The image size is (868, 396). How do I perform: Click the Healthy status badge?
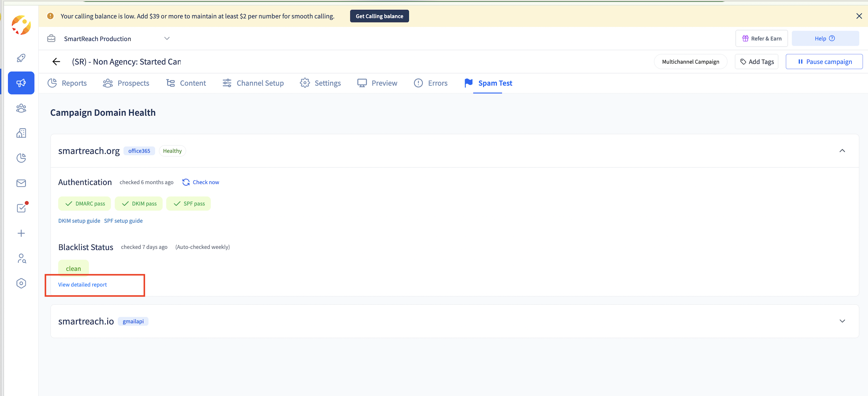172,151
